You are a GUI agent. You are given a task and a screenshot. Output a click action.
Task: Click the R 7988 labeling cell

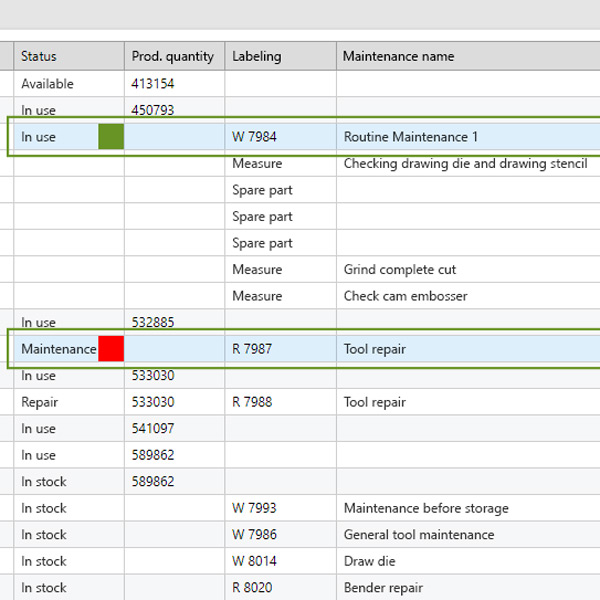pyautogui.click(x=252, y=402)
